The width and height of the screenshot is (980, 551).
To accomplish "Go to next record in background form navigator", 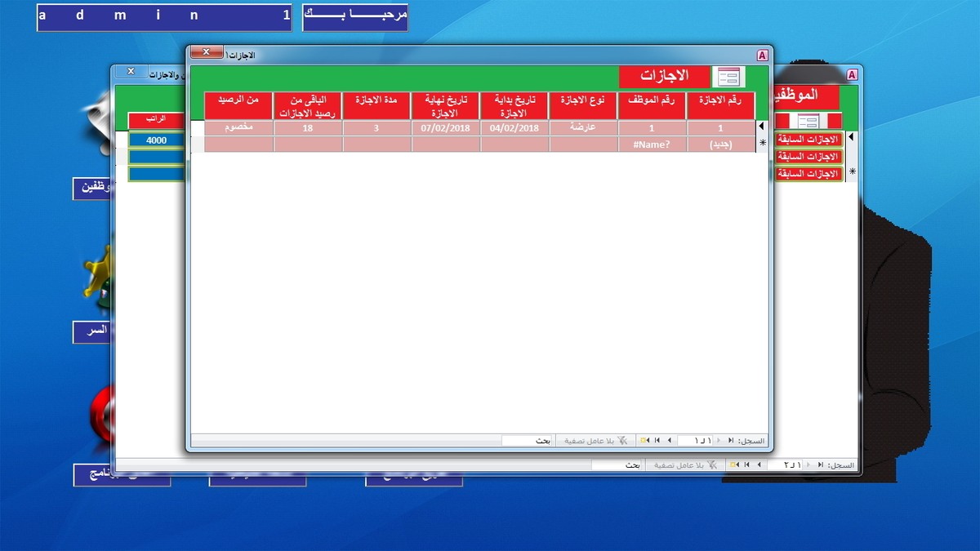I will click(759, 465).
